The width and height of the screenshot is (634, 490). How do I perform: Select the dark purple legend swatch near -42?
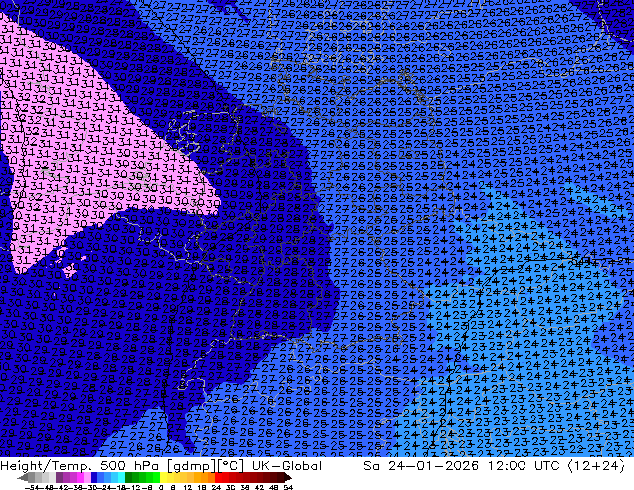point(59,478)
